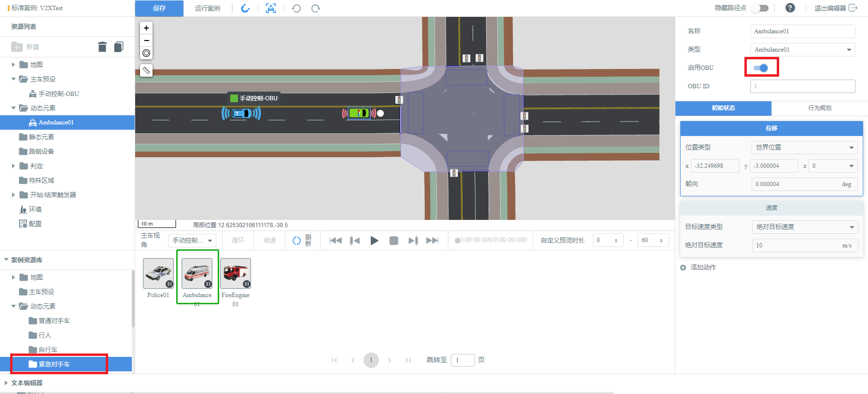Step forward one frame
Screen dimensions: 868x394
pyautogui.click(x=413, y=240)
